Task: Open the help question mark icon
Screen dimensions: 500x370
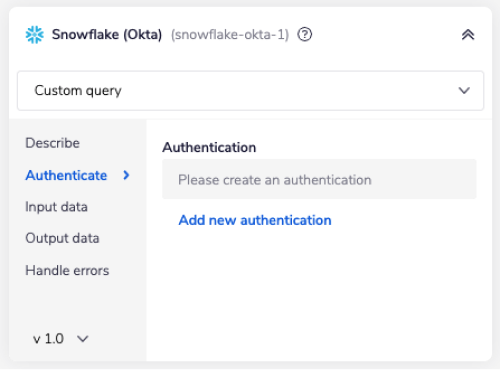Action: coord(305,34)
